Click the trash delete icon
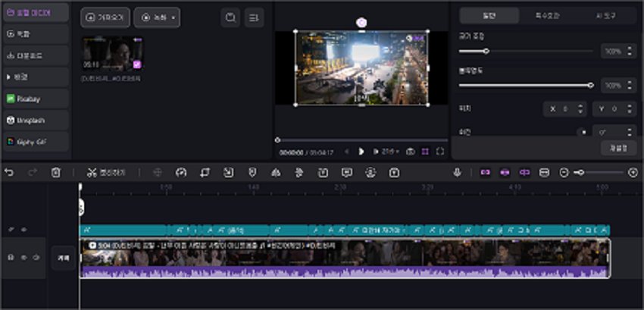This screenshot has width=644, height=310. (55, 173)
